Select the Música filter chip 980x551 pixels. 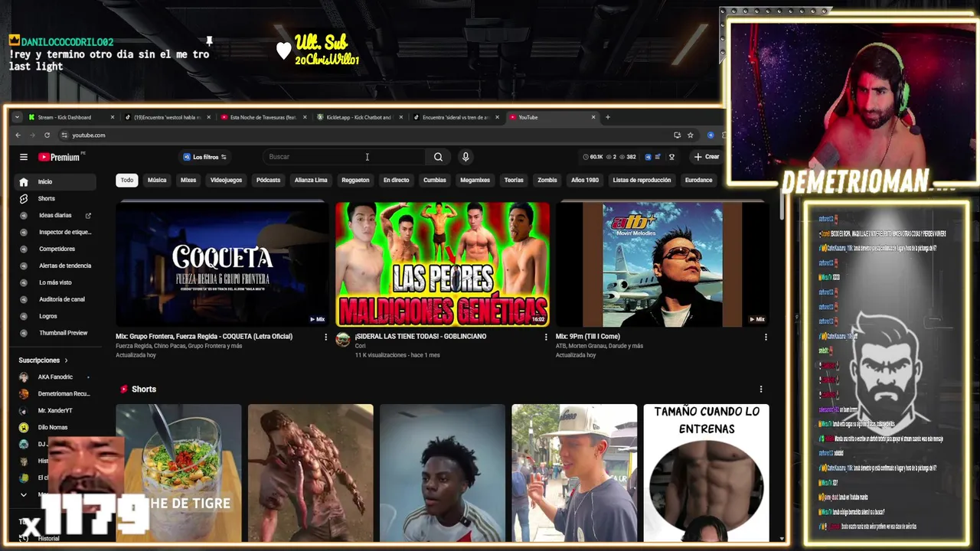(157, 181)
